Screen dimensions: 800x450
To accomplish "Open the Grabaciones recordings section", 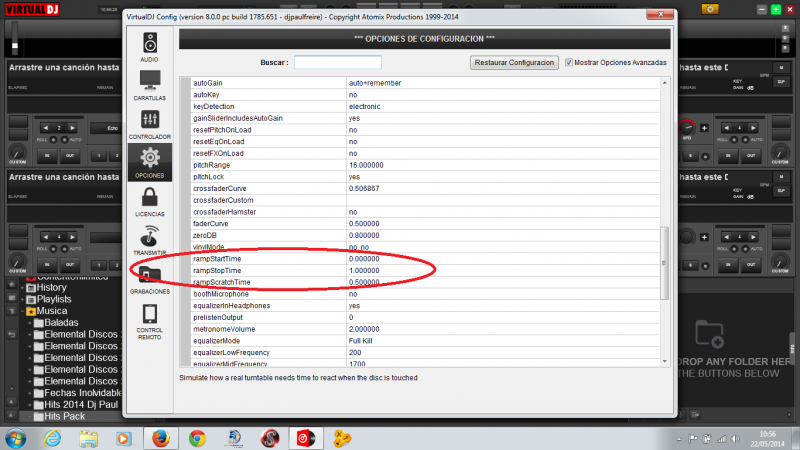I will 149,280.
